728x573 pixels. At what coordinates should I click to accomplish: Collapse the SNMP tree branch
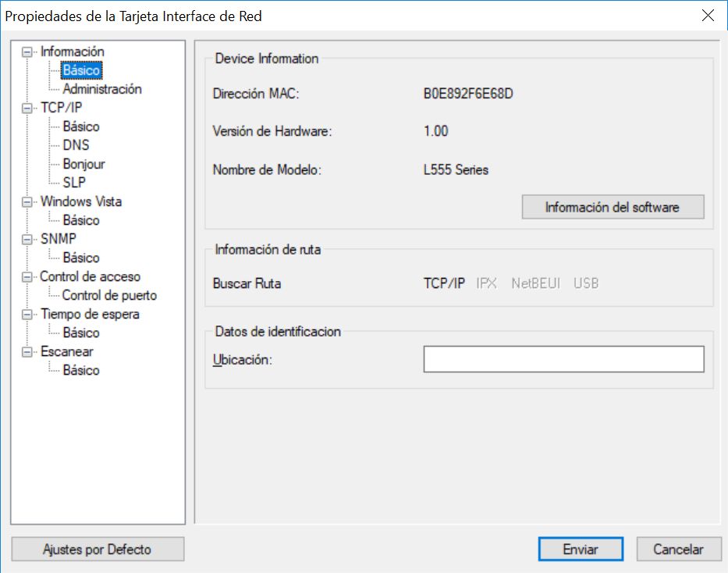(x=26, y=239)
